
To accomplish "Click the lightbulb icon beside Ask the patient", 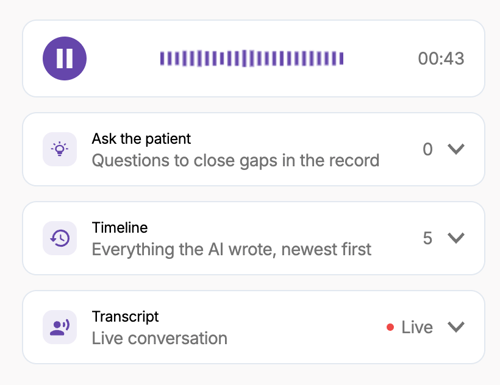I will [x=60, y=149].
